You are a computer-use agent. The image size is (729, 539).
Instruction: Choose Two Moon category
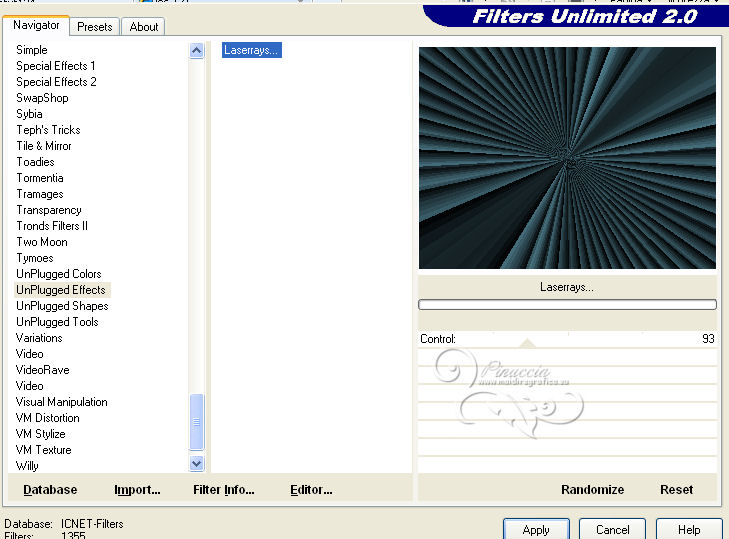point(42,242)
